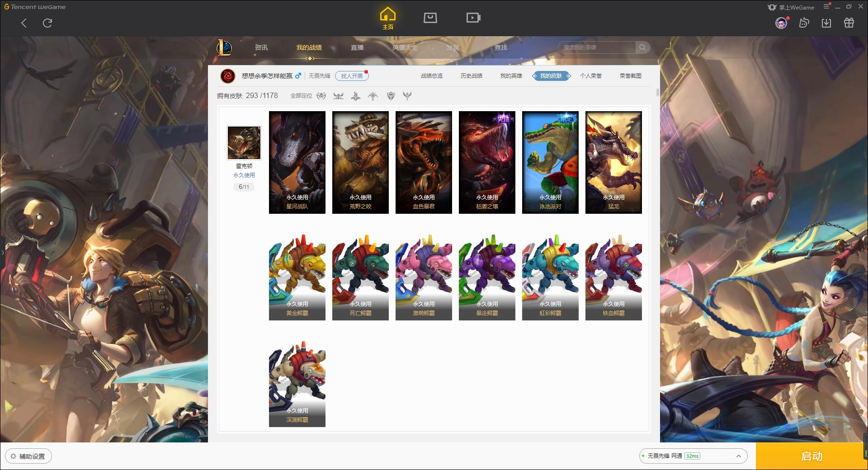Expand server selection dropdown 无畏先锋 网通
This screenshot has width=868, height=470.
click(693, 456)
